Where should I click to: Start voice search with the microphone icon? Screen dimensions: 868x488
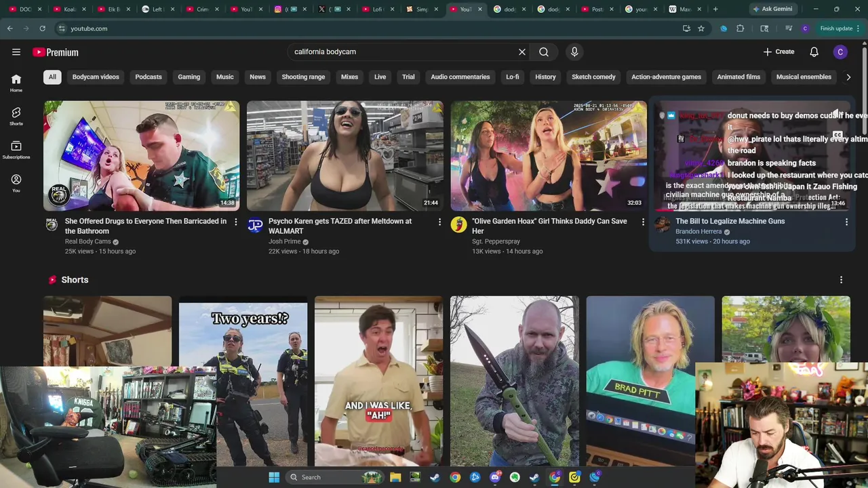pos(574,52)
